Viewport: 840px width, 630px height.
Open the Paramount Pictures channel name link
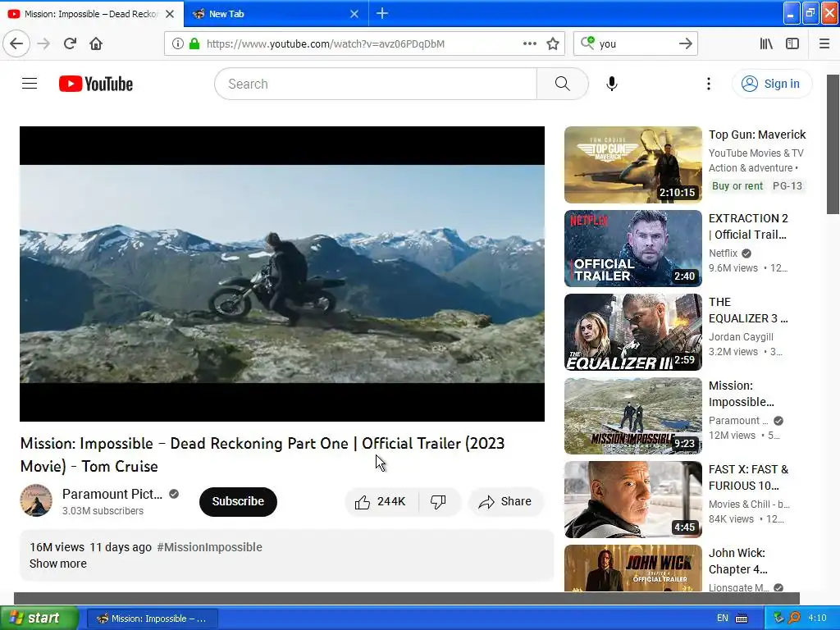112,494
